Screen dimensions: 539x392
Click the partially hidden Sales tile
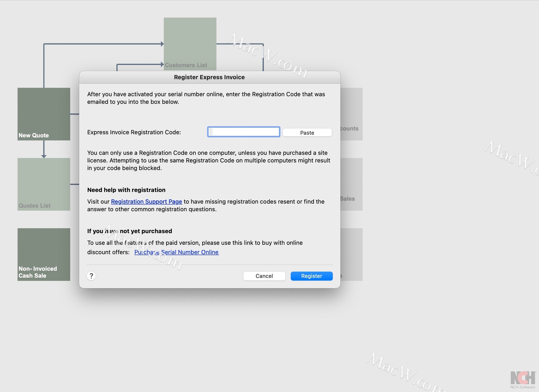[x=351, y=184]
